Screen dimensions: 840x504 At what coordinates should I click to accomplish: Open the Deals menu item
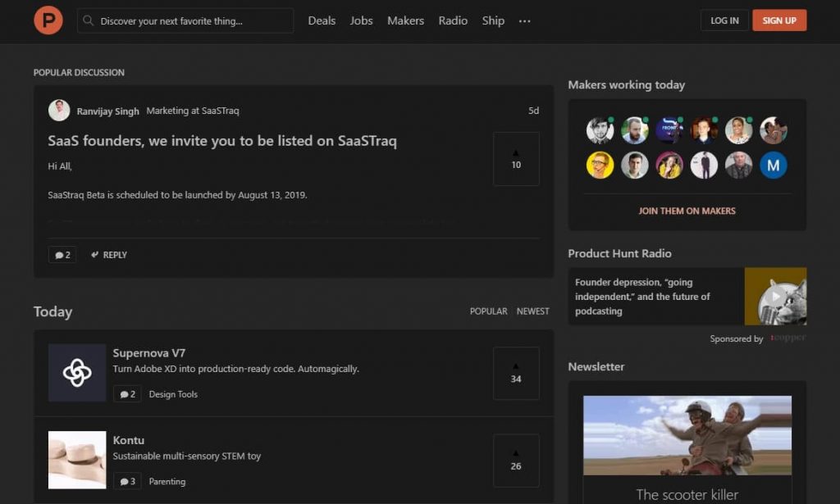coord(322,20)
